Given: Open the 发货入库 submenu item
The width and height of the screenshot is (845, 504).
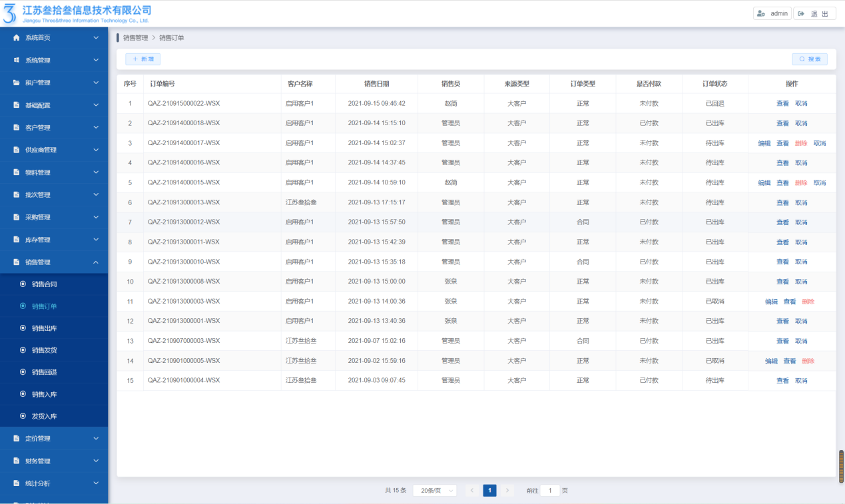Looking at the screenshot, I should click(44, 416).
